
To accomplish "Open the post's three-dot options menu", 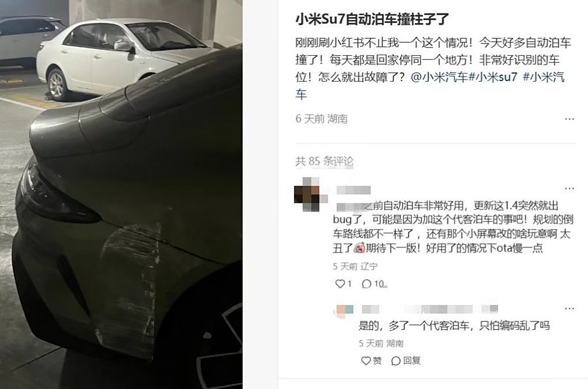I will (569, 119).
